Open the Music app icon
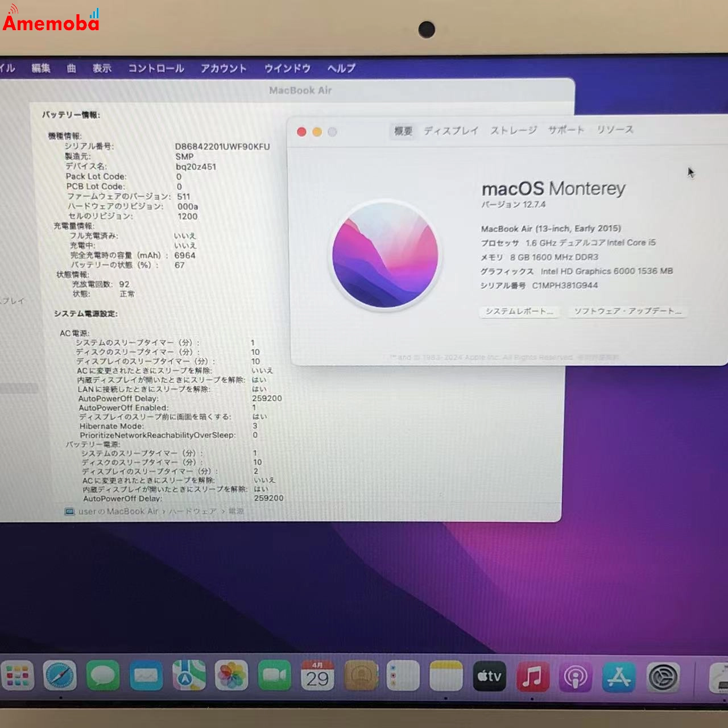The width and height of the screenshot is (728, 728). pyautogui.click(x=532, y=677)
